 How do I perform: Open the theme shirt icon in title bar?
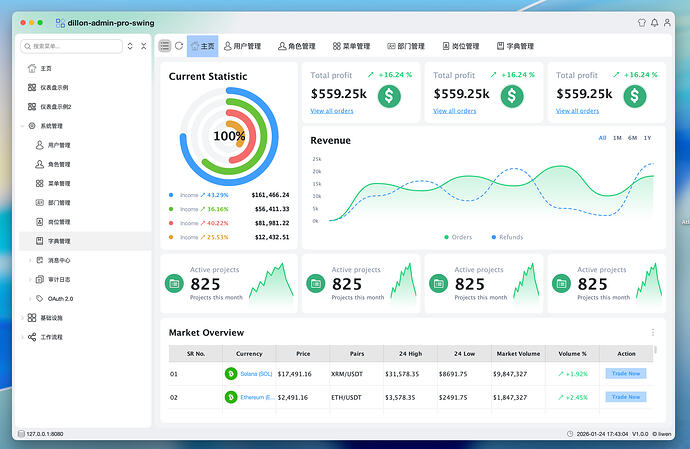pyautogui.click(x=642, y=22)
